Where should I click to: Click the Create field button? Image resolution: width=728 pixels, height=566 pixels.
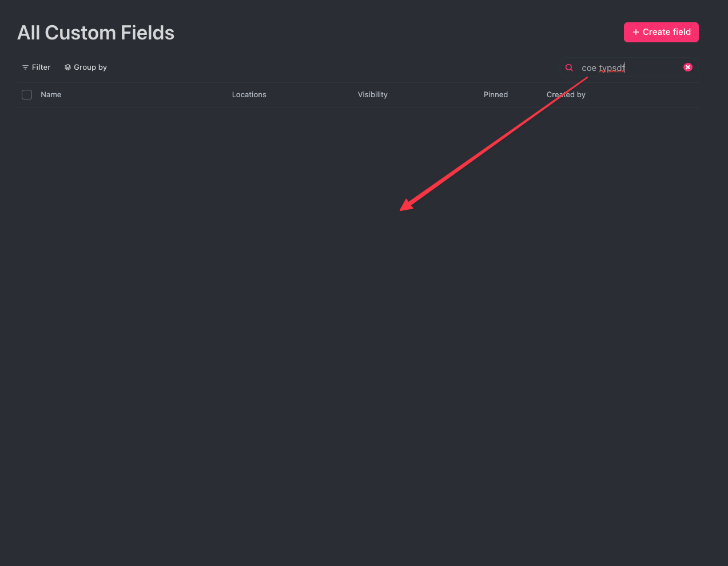coord(661,32)
